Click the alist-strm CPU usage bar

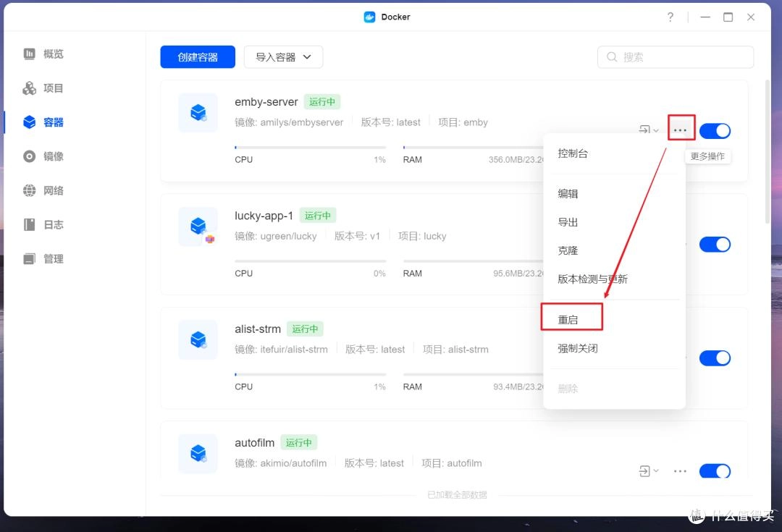click(310, 374)
